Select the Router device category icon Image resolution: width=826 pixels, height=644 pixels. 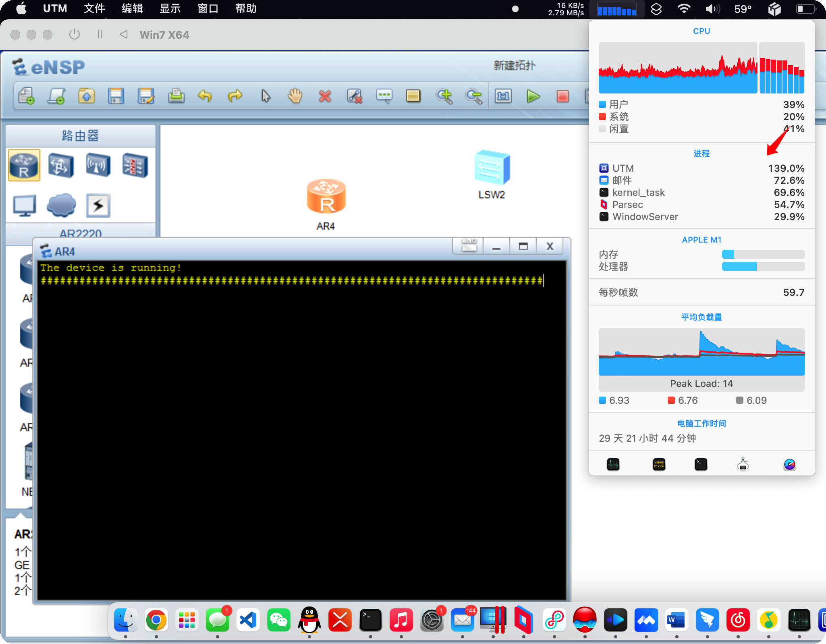24,165
